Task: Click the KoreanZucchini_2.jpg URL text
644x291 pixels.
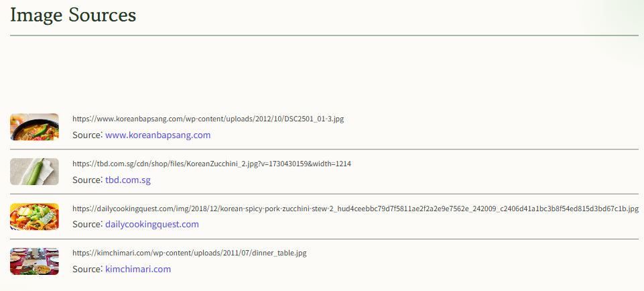Action: [212, 164]
